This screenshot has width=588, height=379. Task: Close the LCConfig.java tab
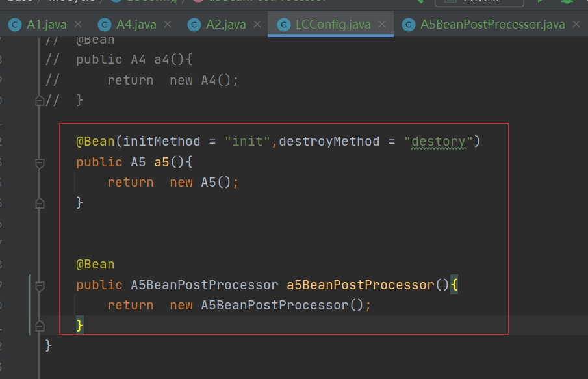point(382,25)
